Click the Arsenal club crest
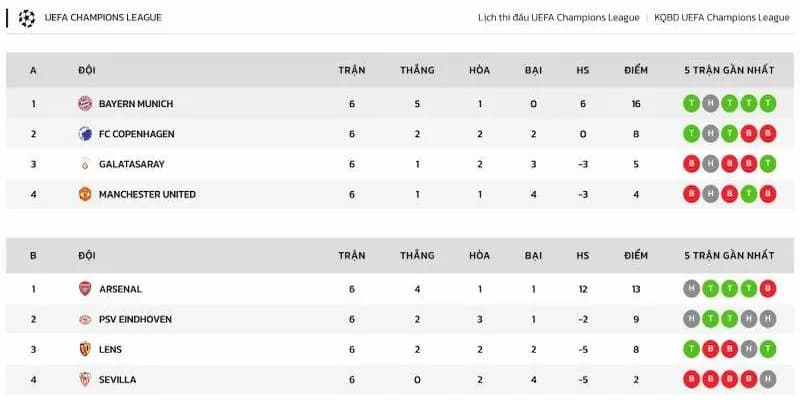This screenshot has width=800, height=400. pyautogui.click(x=85, y=289)
